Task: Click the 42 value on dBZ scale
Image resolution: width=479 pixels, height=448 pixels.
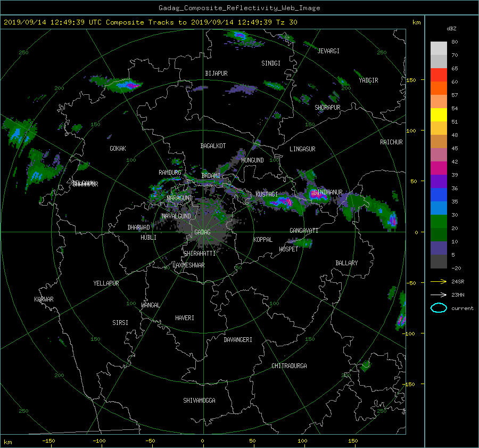Action: point(455,162)
